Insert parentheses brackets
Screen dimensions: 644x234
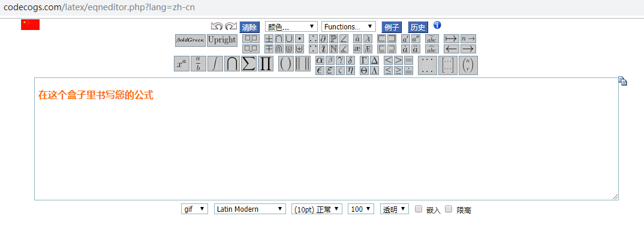(286, 64)
